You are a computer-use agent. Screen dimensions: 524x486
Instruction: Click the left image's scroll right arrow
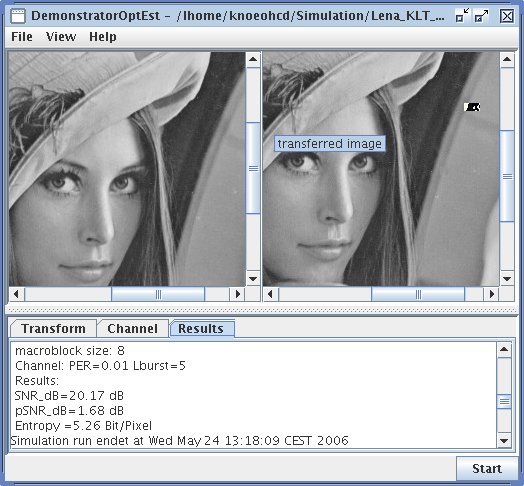[x=238, y=294]
